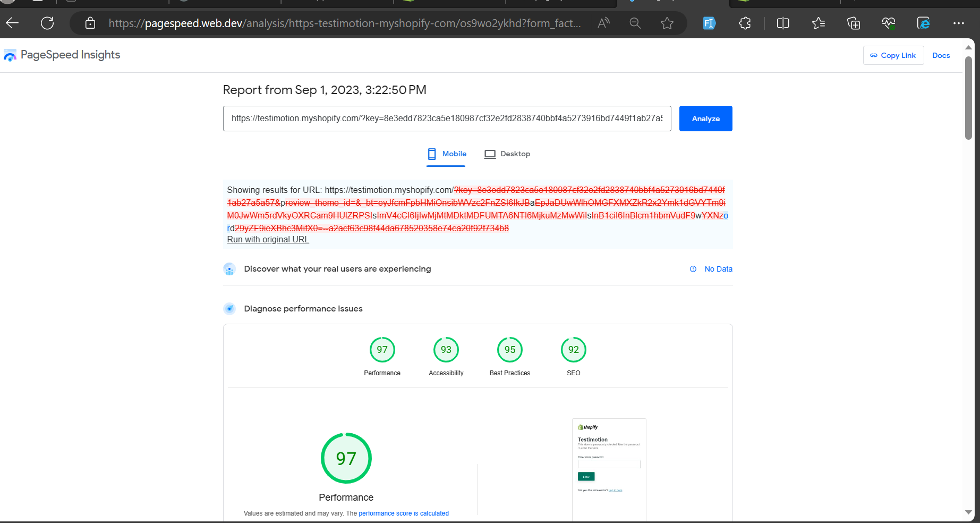The width and height of the screenshot is (980, 523).
Task: Open Browser essentials heartbeat icon
Action: 889,23
